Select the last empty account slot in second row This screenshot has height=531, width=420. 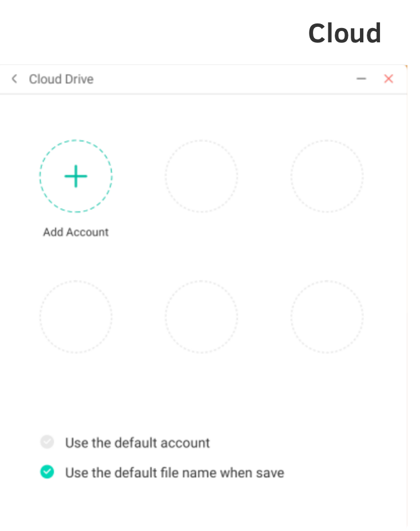[x=327, y=316]
